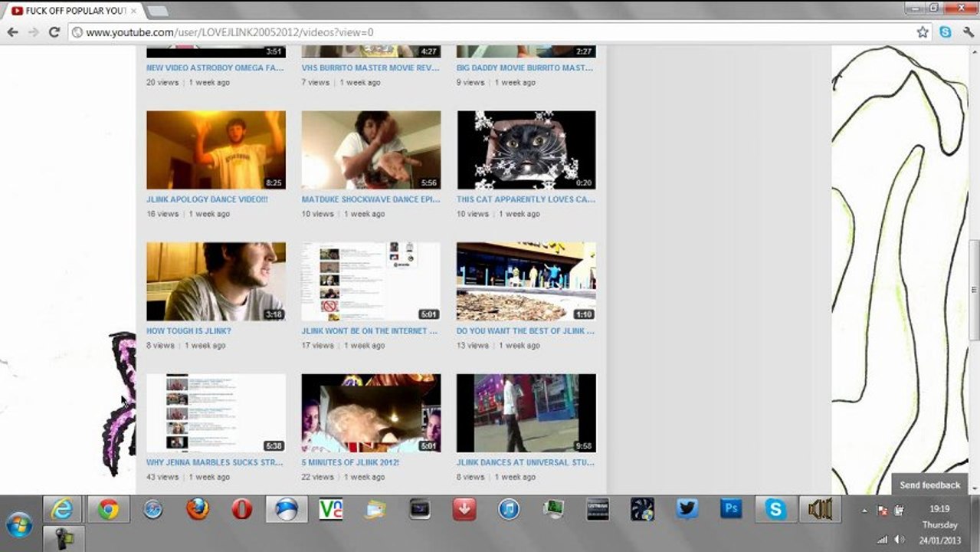Click the "17 views" text
The image size is (980, 552).
click(x=318, y=346)
